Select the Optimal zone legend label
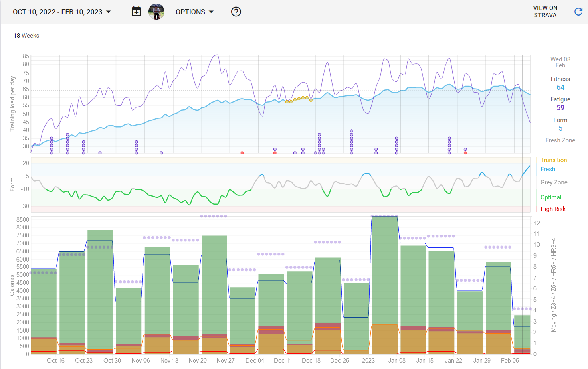The width and height of the screenshot is (588, 369). point(551,197)
